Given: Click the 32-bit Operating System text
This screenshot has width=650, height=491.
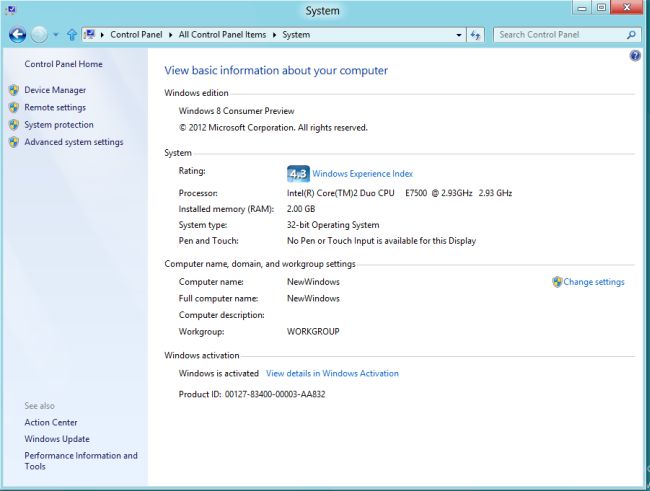Looking at the screenshot, I should [333, 225].
